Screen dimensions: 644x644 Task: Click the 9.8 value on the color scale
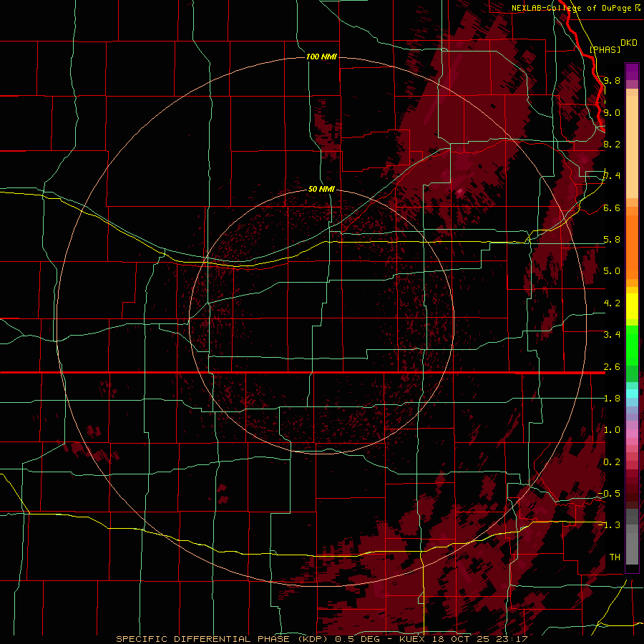[612, 80]
